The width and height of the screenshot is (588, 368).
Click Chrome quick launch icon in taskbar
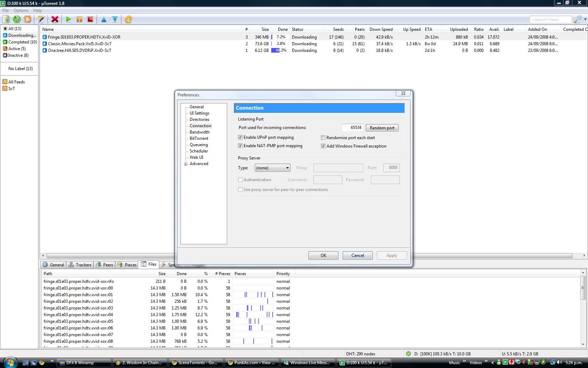click(x=42, y=363)
